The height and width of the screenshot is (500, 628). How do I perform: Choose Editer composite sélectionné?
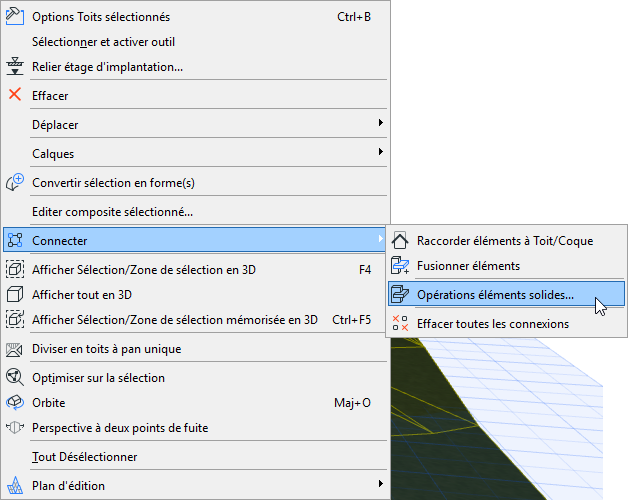(x=195, y=212)
